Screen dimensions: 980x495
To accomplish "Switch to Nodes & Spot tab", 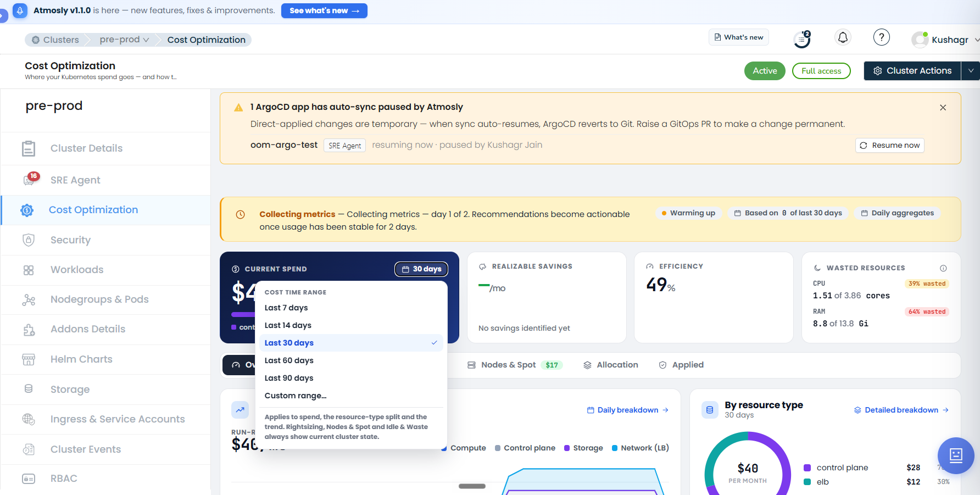I will pyautogui.click(x=515, y=365).
